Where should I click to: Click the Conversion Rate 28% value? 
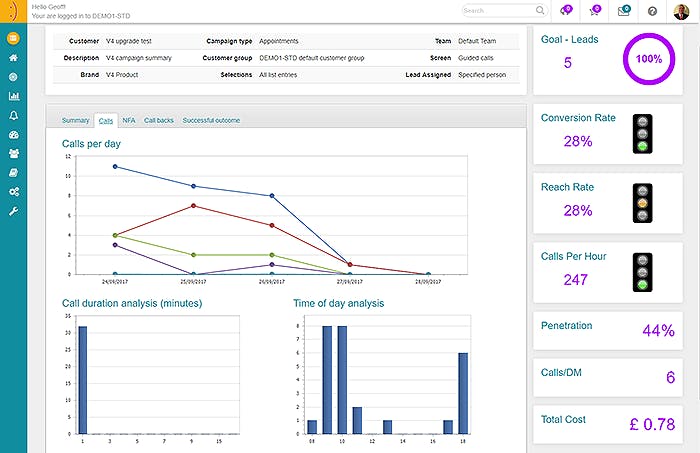click(x=578, y=141)
